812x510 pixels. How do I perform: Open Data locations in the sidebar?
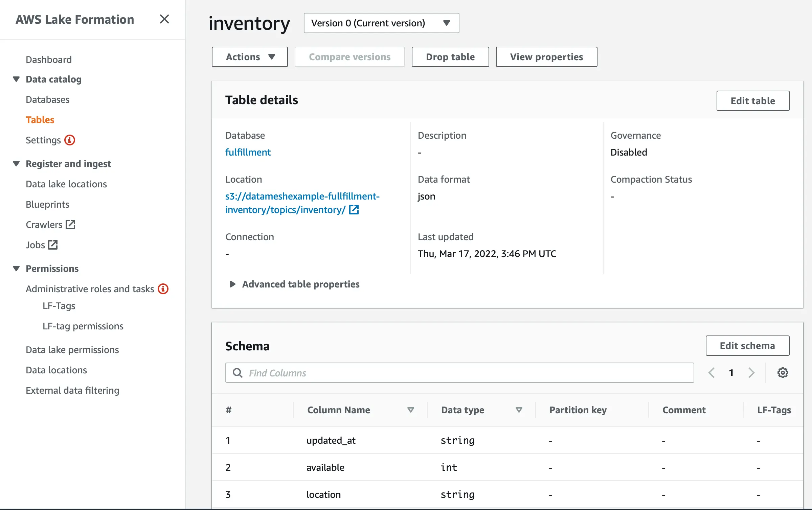point(57,370)
